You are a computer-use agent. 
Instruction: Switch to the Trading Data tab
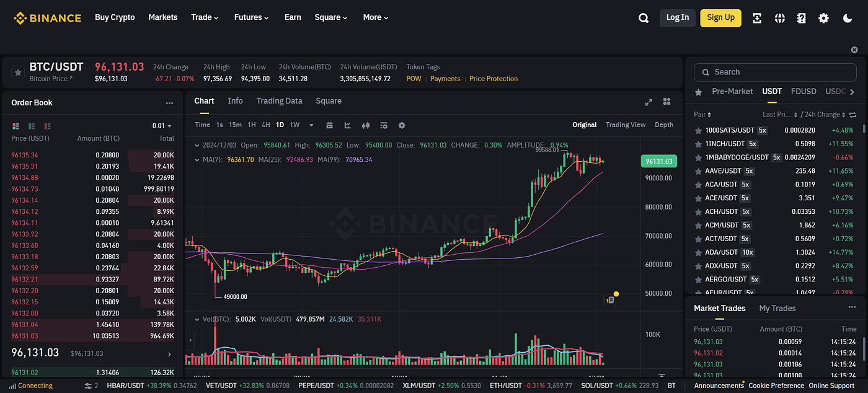(x=280, y=101)
